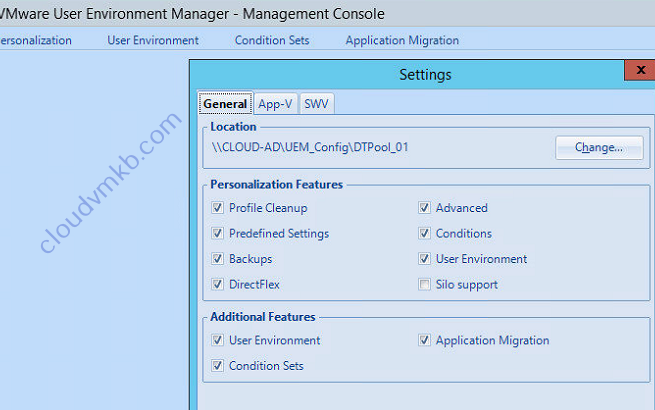The height and width of the screenshot is (410, 655).
Task: Click the Additional Features group label
Action: click(x=263, y=317)
